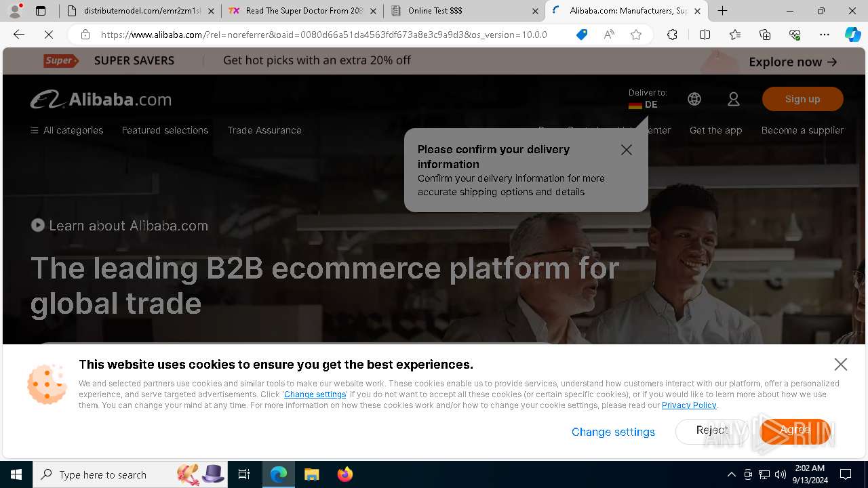
Task: Toggle split screen view
Action: [705, 35]
